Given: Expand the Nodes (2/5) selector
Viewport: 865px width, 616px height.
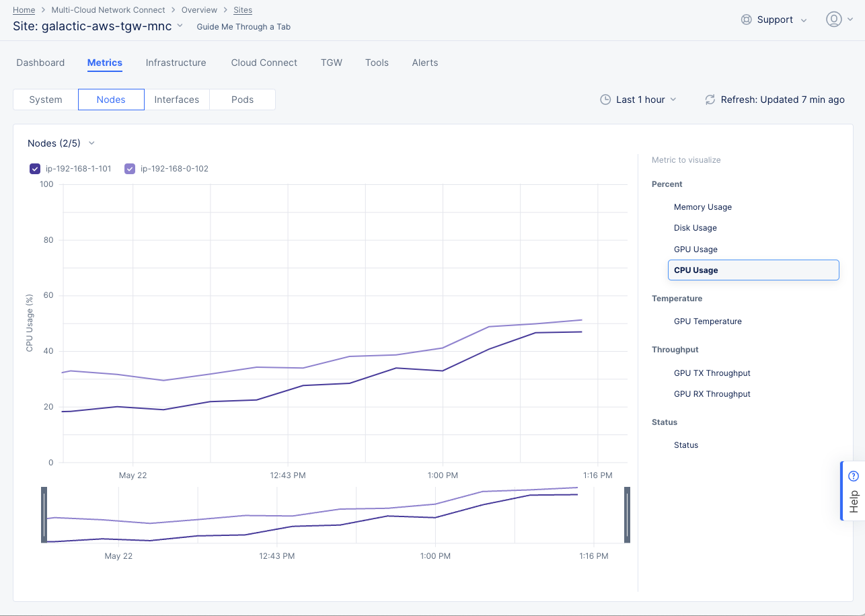Looking at the screenshot, I should [91, 143].
